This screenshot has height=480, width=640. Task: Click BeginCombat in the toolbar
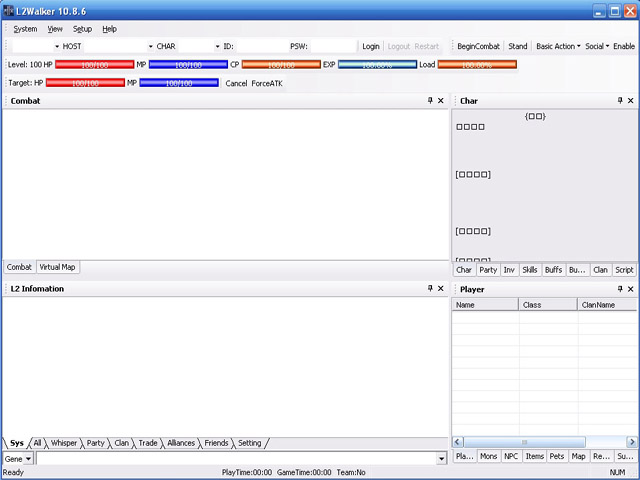point(478,47)
